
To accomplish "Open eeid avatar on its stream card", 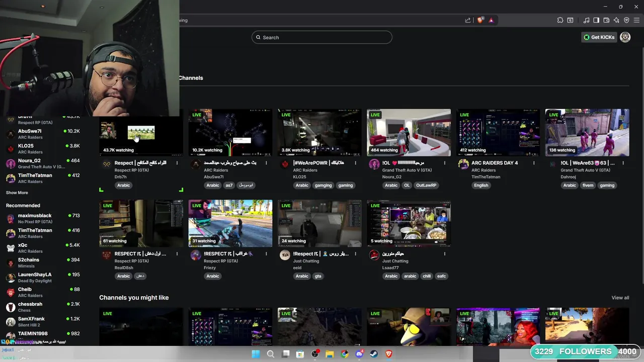I will point(285,255).
